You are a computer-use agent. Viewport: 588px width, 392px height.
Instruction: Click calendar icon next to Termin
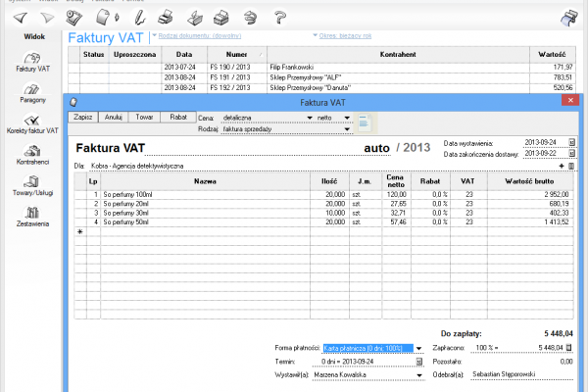click(x=420, y=361)
